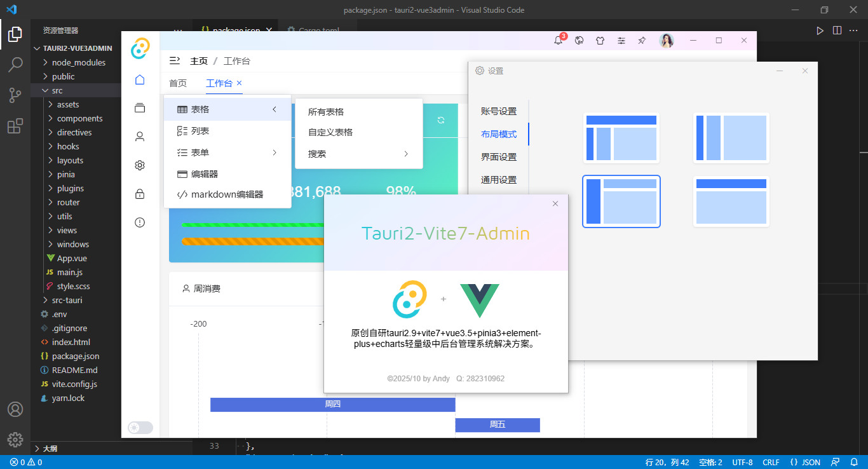Open 布局模式 in settings window

point(499,134)
